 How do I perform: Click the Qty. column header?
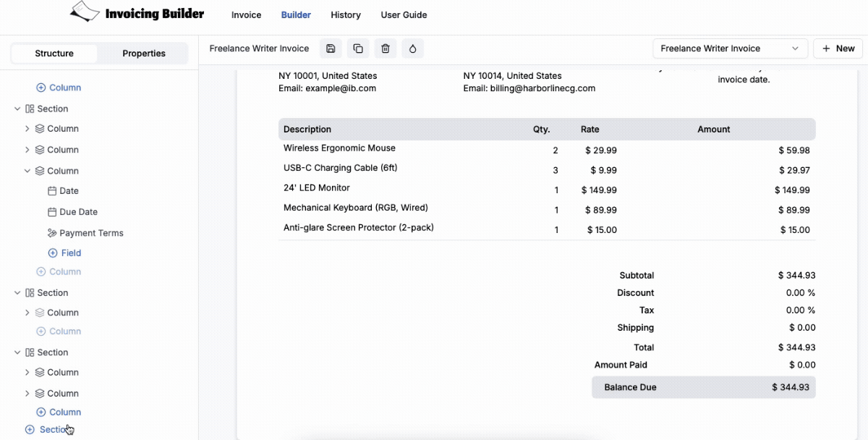click(542, 130)
